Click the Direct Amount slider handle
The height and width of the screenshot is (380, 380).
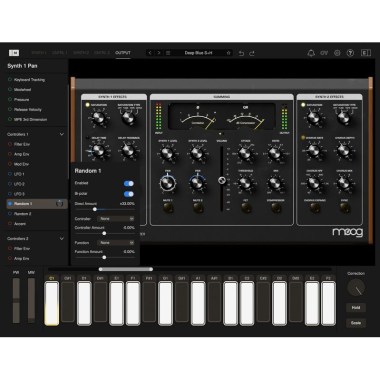click(x=95, y=209)
